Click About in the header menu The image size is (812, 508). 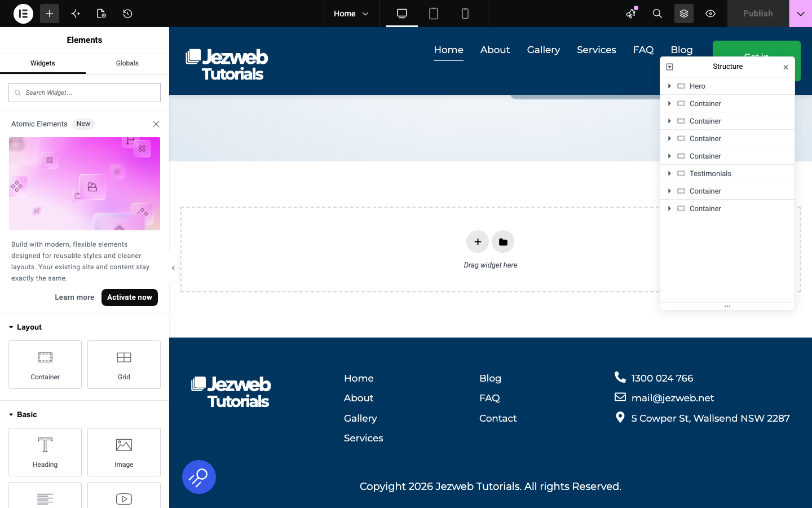click(x=495, y=50)
